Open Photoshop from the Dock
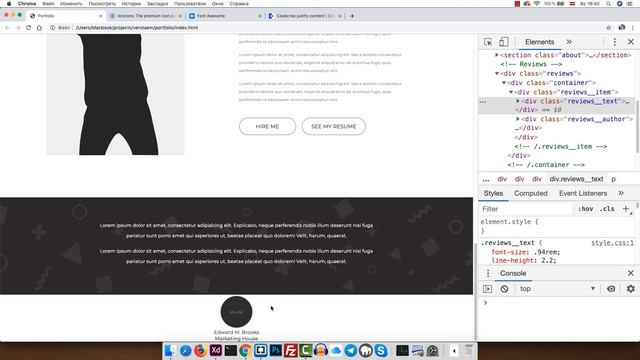The width and height of the screenshot is (640, 360). pos(276,350)
